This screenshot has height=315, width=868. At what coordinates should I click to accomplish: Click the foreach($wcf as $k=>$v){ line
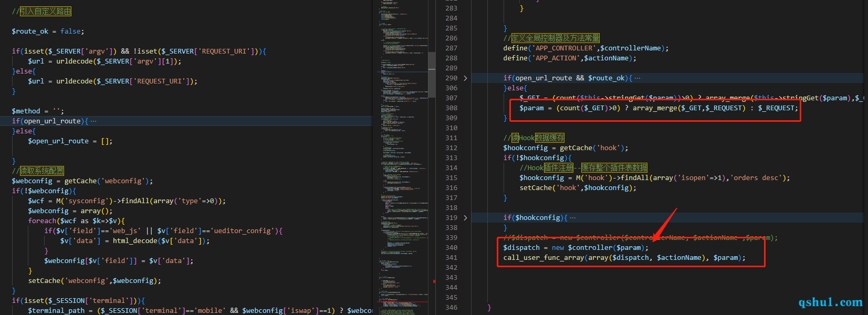tap(76, 221)
